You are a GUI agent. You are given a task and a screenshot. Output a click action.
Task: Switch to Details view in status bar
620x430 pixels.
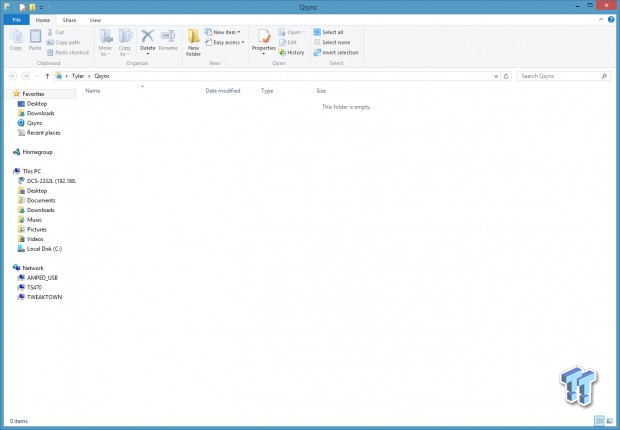[x=599, y=421]
